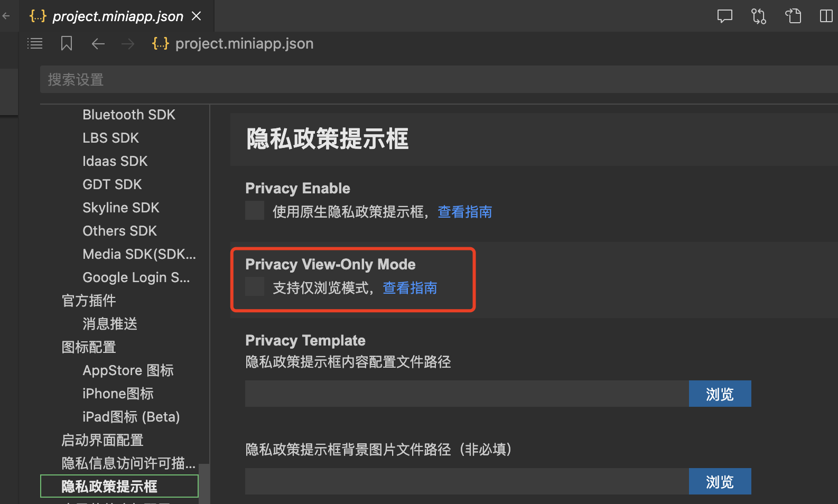Open the guide link under Privacy Enable
This screenshot has width=838, height=504.
point(464,212)
